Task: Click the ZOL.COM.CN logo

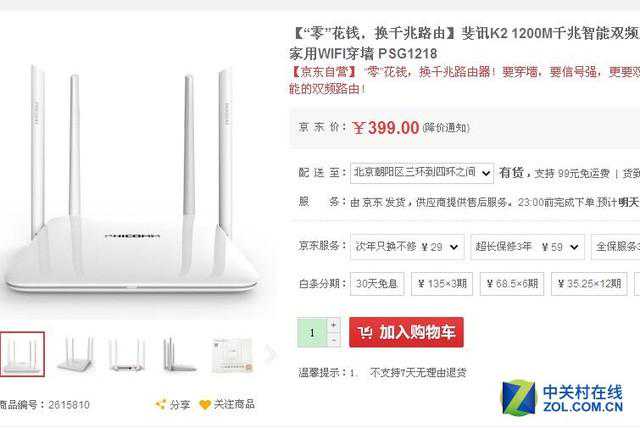Action: [x=562, y=398]
